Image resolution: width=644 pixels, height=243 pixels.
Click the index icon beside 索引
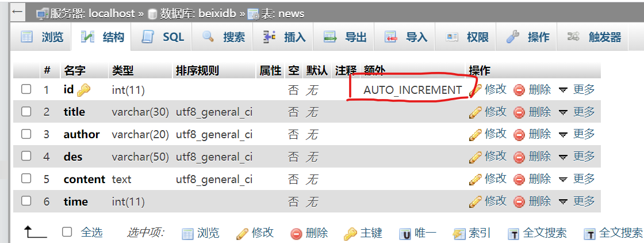coord(459,234)
